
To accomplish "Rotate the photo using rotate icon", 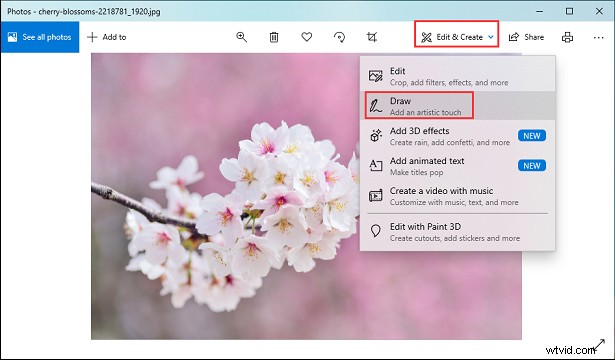I will click(x=339, y=37).
